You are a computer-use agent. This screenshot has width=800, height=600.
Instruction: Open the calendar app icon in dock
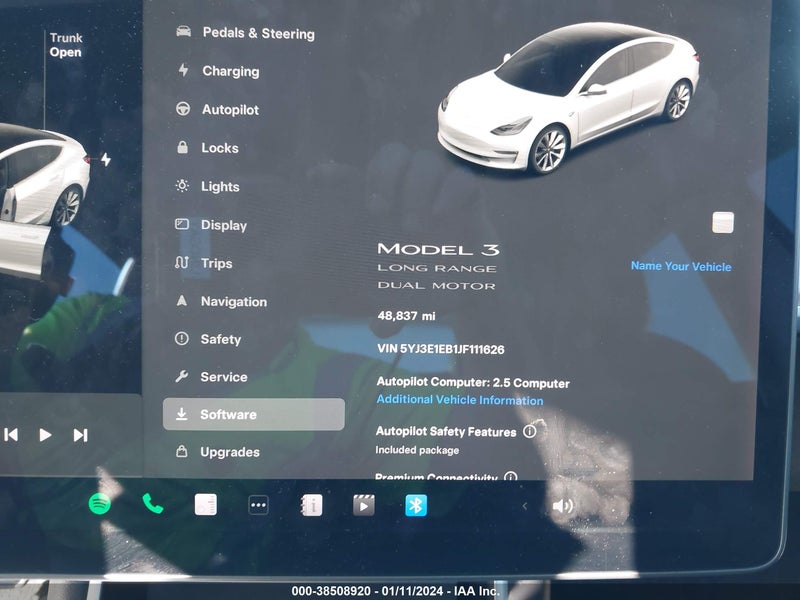click(206, 505)
